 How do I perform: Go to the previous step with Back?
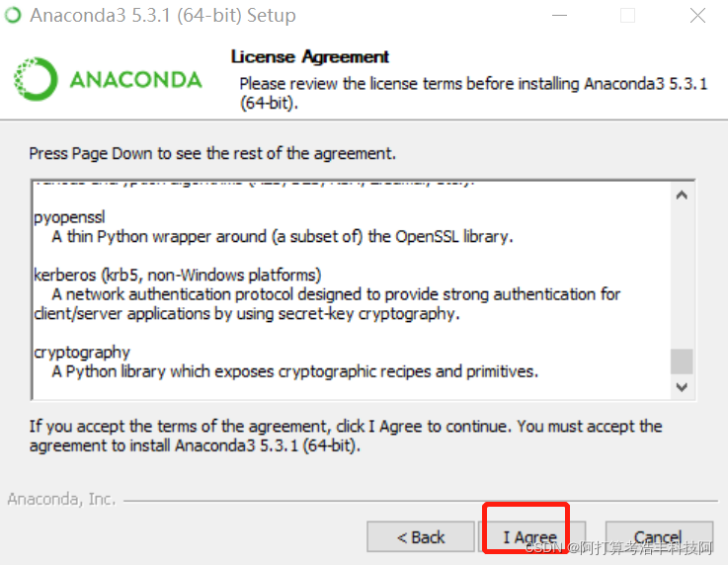coord(421,537)
